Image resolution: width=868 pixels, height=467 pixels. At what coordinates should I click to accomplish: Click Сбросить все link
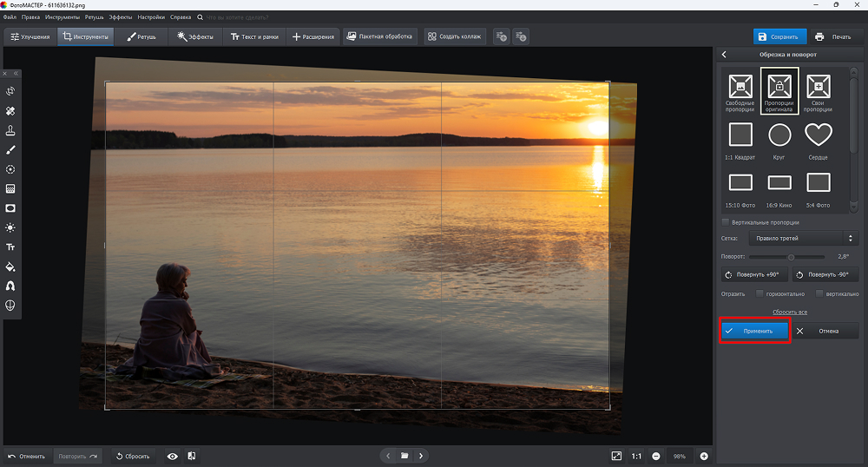[x=790, y=312]
